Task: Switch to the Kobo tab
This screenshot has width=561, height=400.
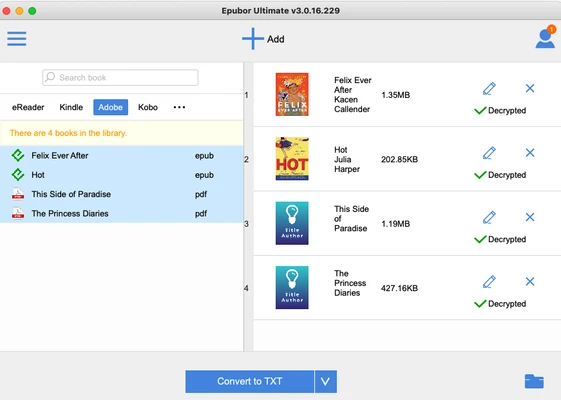Action: point(148,107)
